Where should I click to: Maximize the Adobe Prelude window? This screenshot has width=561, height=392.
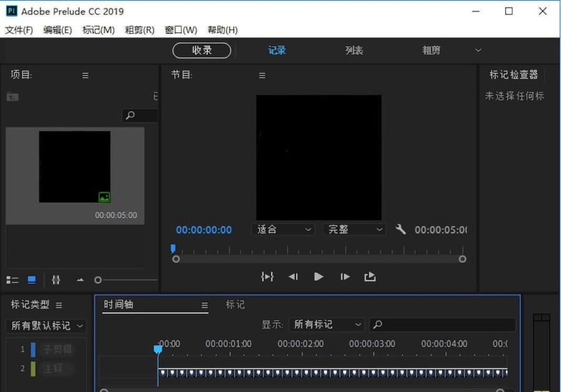click(x=509, y=11)
